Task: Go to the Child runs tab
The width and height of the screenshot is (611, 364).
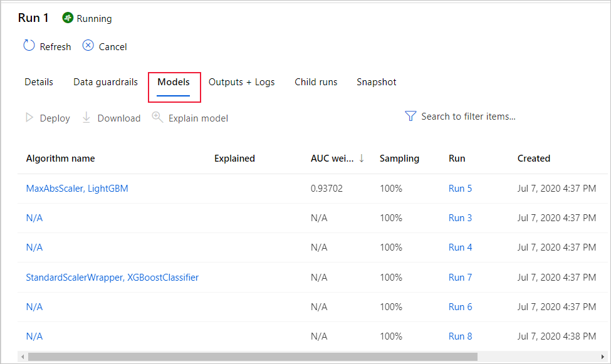Action: [x=316, y=82]
